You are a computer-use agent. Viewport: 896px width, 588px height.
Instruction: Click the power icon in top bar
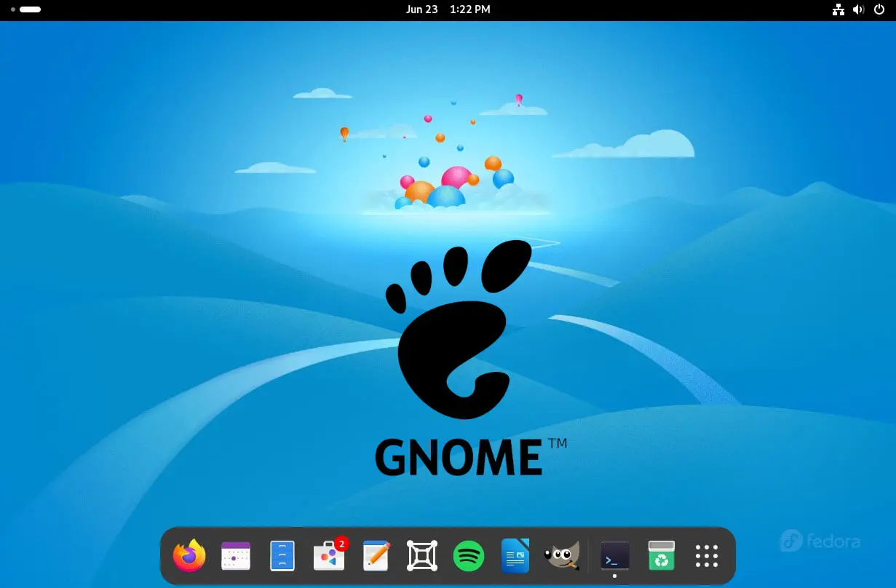click(879, 9)
